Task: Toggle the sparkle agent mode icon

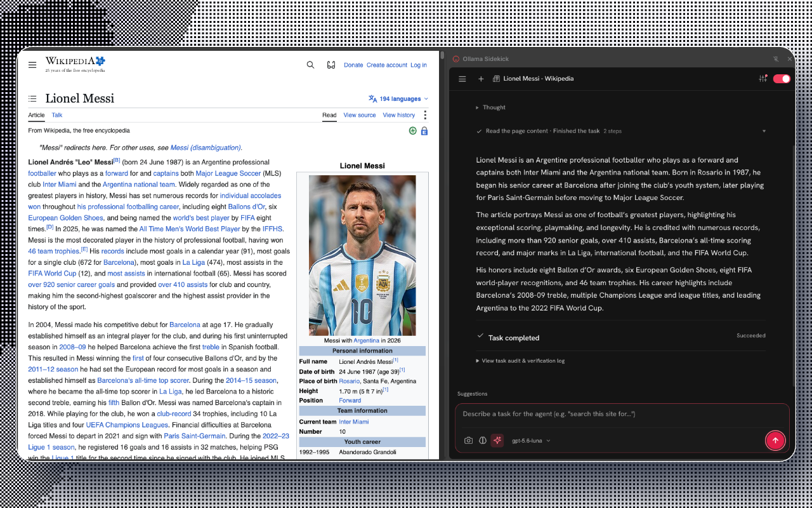Action: click(497, 440)
